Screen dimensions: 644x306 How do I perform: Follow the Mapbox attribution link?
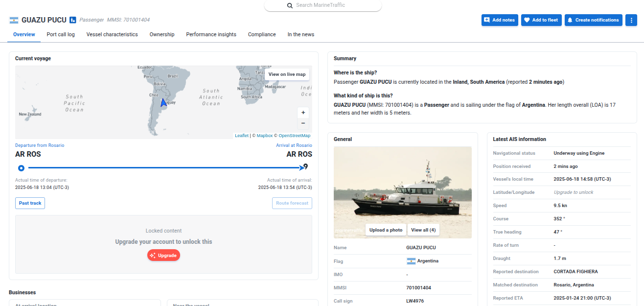point(265,136)
